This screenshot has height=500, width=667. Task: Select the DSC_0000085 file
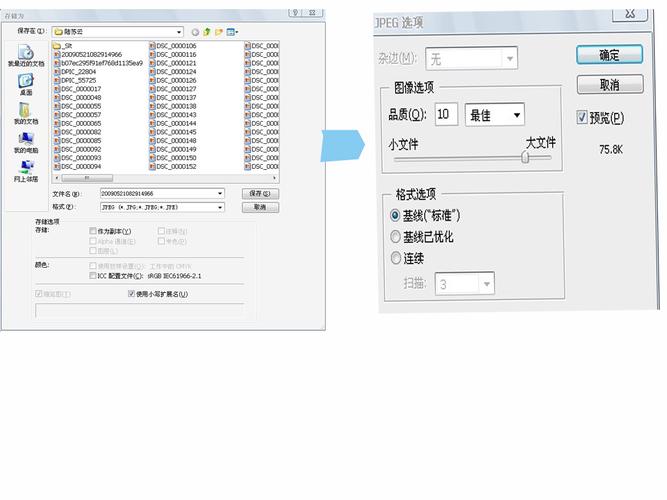pos(77,140)
